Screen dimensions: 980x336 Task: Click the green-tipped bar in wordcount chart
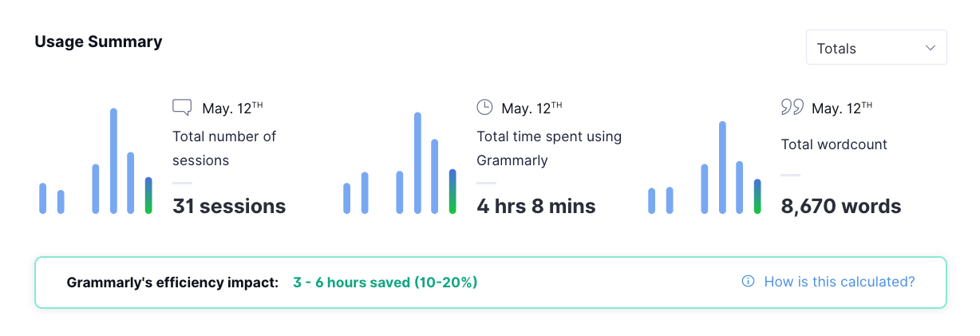coord(757,196)
